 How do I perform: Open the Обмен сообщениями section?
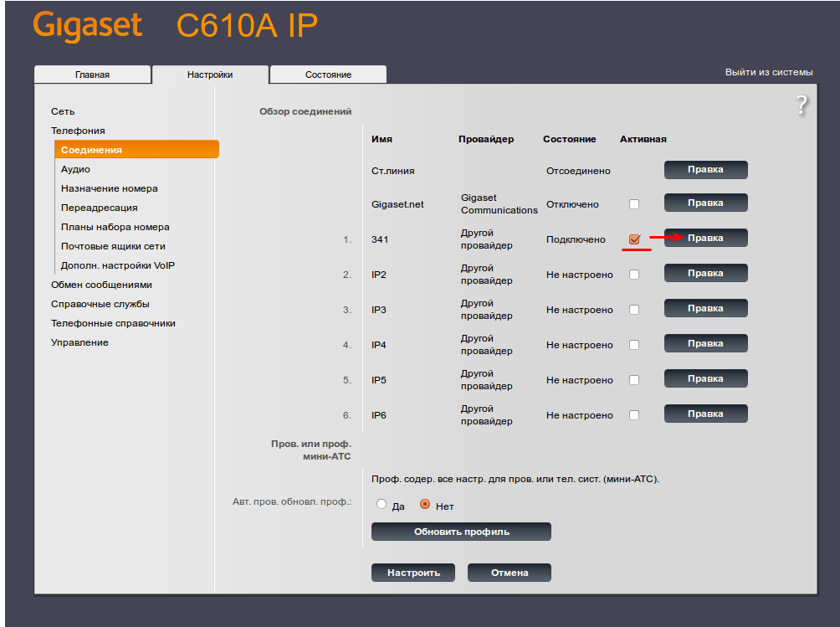(x=101, y=285)
